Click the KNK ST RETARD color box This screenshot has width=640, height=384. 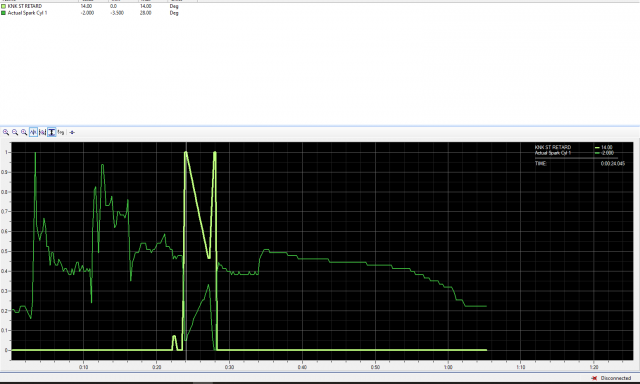4,6
